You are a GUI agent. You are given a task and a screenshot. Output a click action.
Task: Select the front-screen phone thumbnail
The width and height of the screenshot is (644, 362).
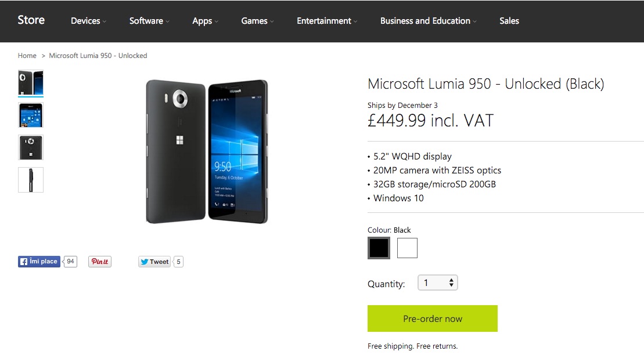pos(31,115)
